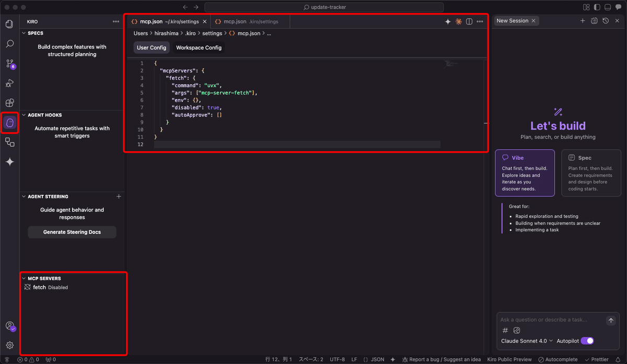Open the accounts icon at sidebar bottom
This screenshot has width=627, height=364.
pos(10,326)
